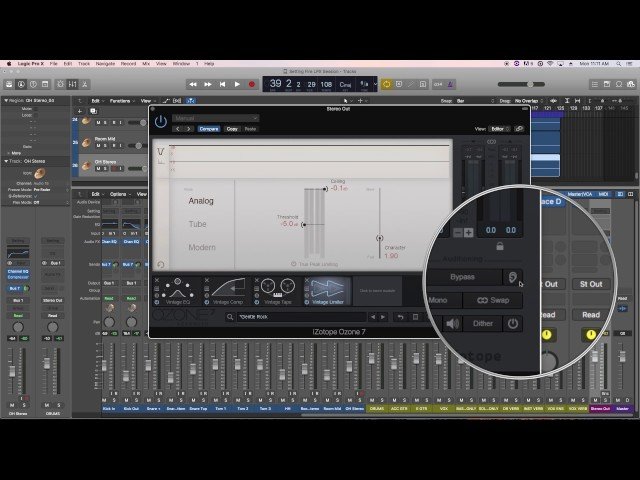Open the Snap Bar dropdown
The height and width of the screenshot is (480, 640).
[476, 101]
